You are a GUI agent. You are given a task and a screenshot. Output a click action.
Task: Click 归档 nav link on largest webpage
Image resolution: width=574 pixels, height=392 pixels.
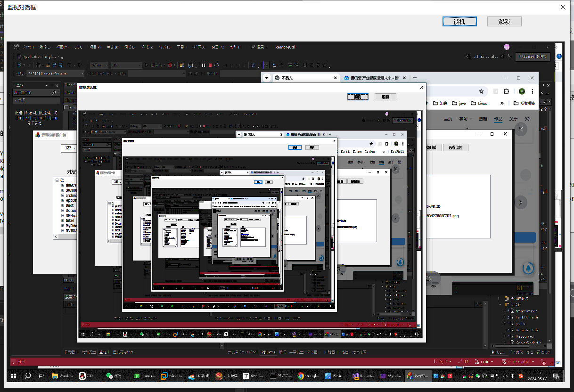tap(483, 119)
